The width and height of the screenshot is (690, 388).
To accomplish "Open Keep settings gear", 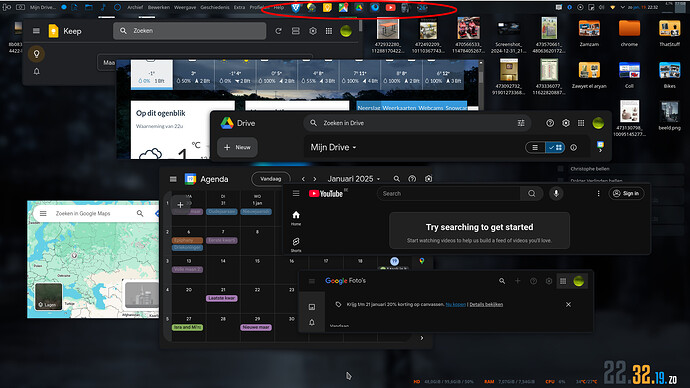I will (x=313, y=31).
